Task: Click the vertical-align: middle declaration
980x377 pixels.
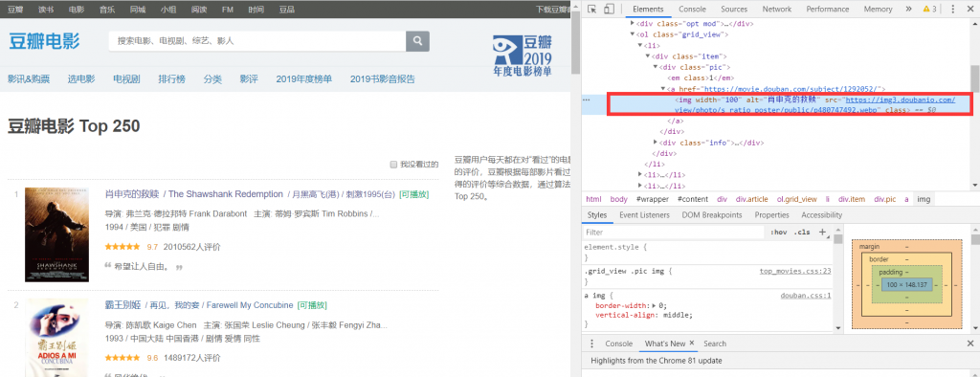Action: 644,315
